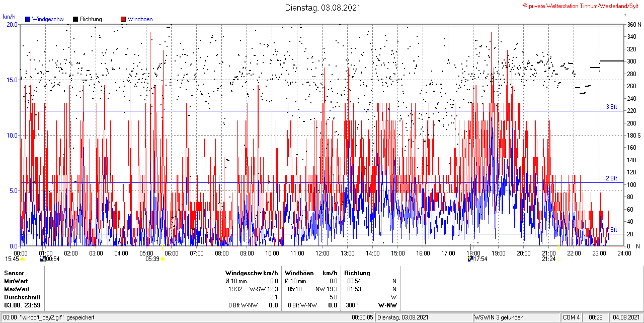This screenshot has width=644, height=323.
Task: Click the average wind speed 2.1
Action: tap(274, 297)
